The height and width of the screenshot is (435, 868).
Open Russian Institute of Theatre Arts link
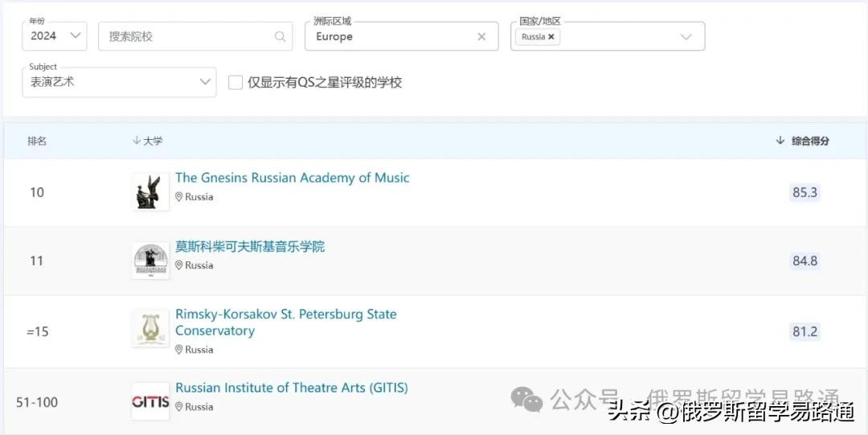(x=291, y=388)
